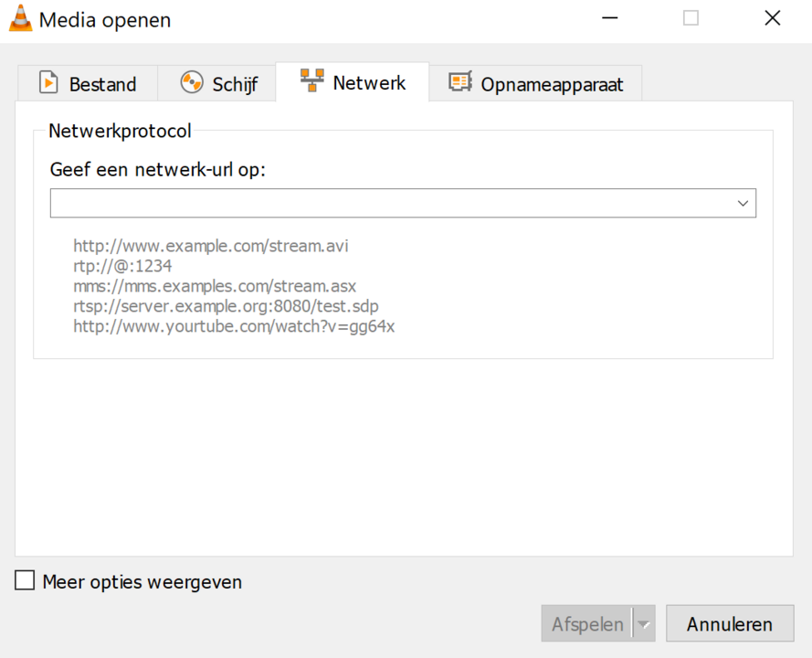Click the capture card icon on Opnameapparaat tab
Screen dimensions: 812x658
pos(459,83)
